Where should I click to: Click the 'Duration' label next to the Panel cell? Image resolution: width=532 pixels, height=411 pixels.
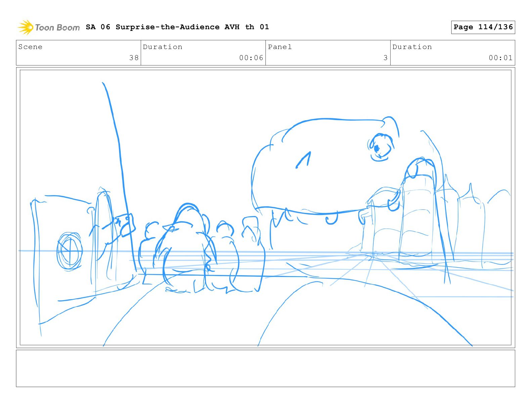click(x=412, y=47)
